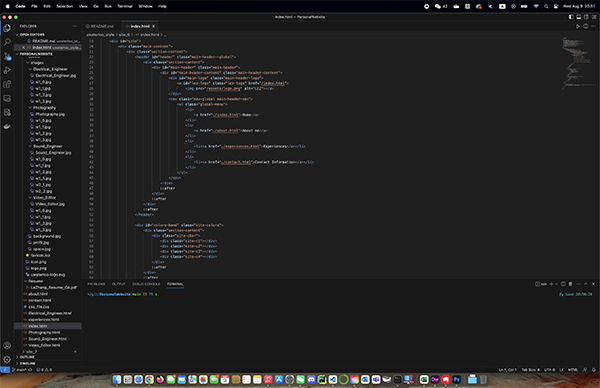
Task: Click the Tab Size indicator in status bar
Action: click(530, 370)
